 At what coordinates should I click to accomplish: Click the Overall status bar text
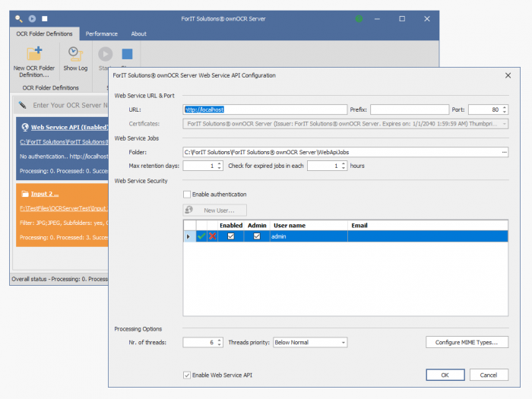point(60,279)
